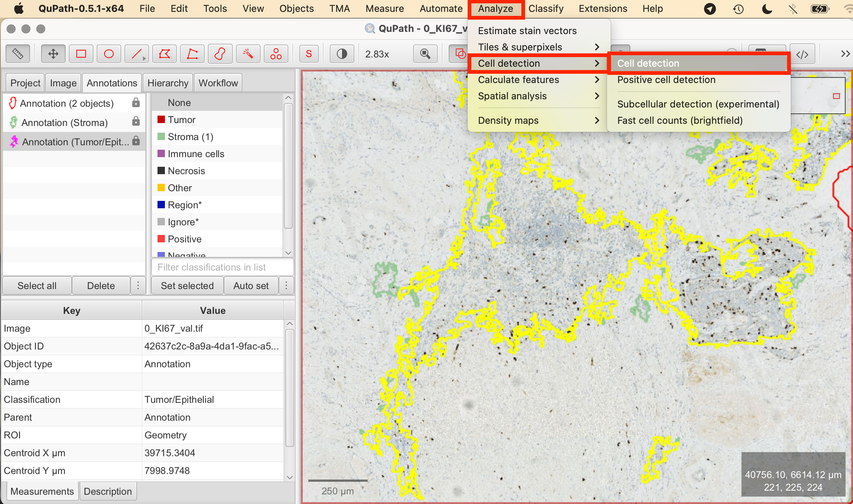This screenshot has width=853, height=504.
Task: Click the Select all button
Action: (37, 286)
